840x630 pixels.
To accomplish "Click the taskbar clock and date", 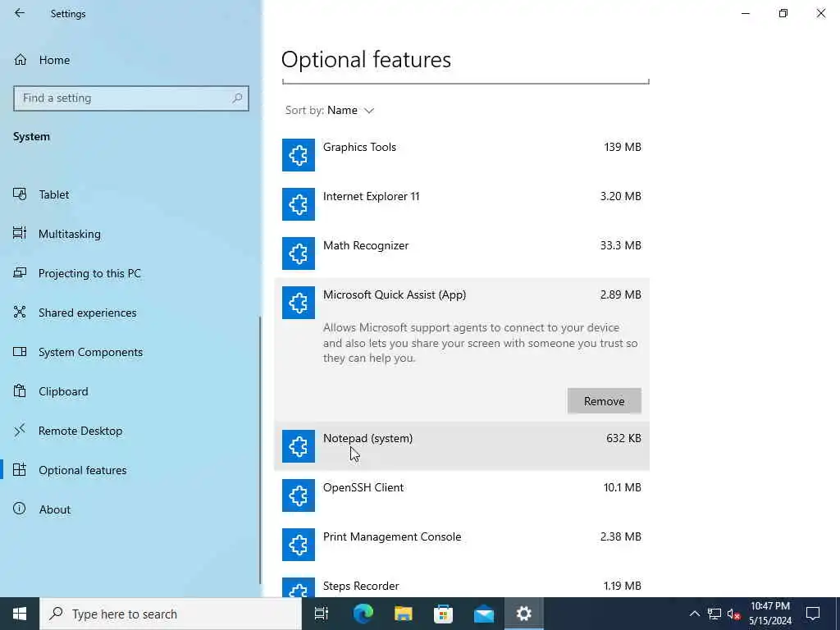I will coord(770,614).
